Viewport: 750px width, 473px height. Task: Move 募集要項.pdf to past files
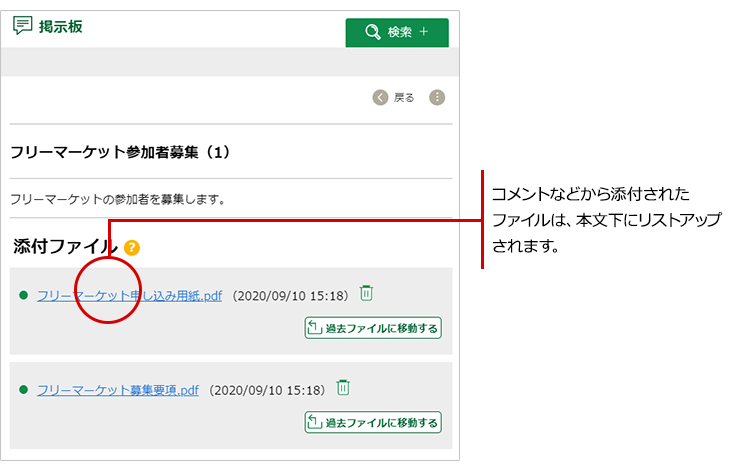(373, 422)
